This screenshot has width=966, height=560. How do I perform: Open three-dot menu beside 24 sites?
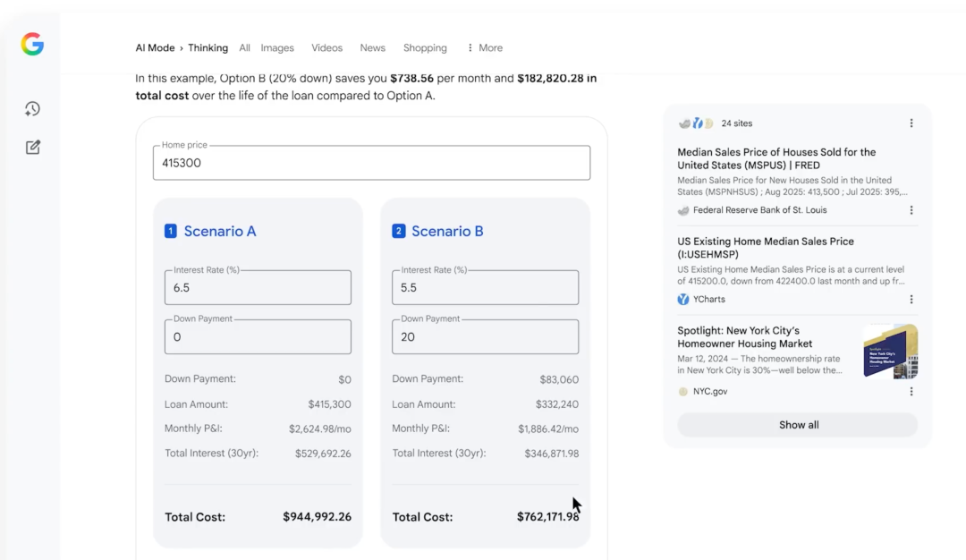911,123
